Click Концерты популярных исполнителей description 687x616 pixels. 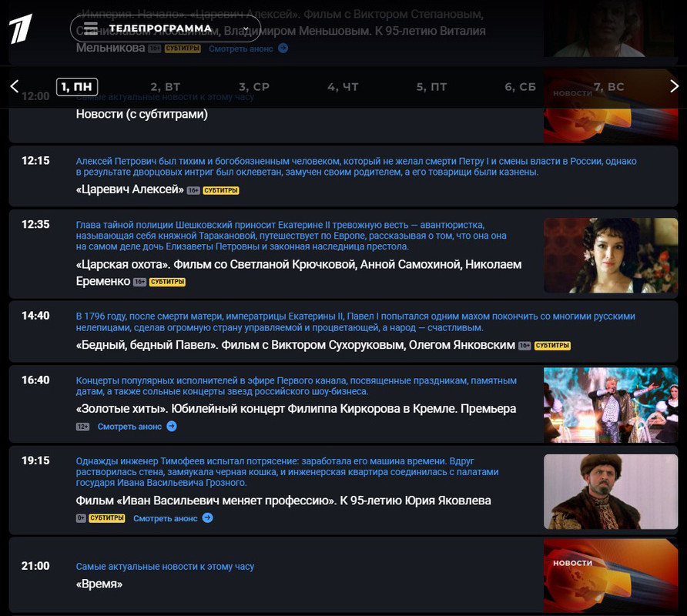(297, 386)
